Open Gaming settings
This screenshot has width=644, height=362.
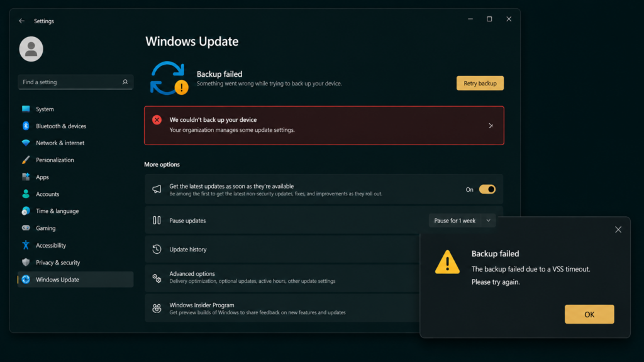pyautogui.click(x=75, y=228)
